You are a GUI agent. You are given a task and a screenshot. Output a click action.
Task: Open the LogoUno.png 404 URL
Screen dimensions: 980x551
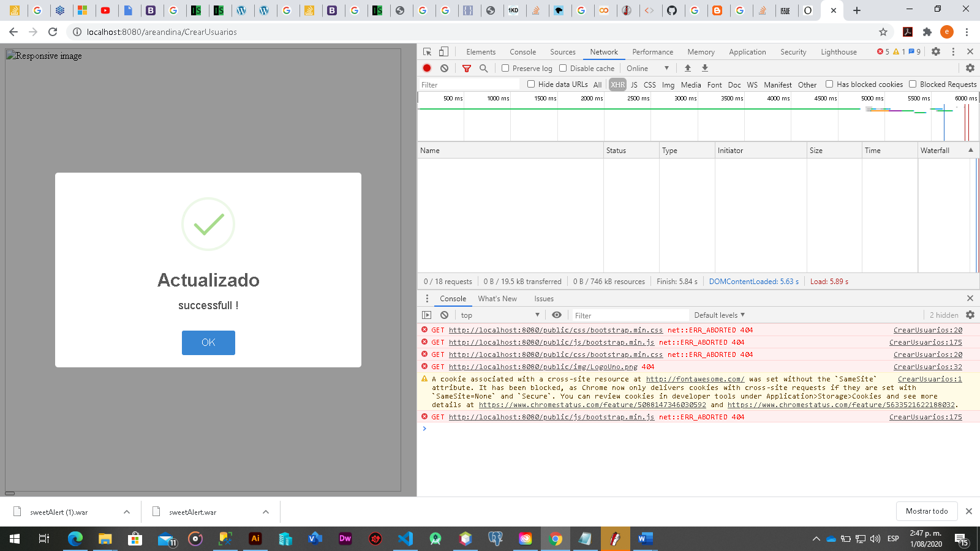coord(543,367)
